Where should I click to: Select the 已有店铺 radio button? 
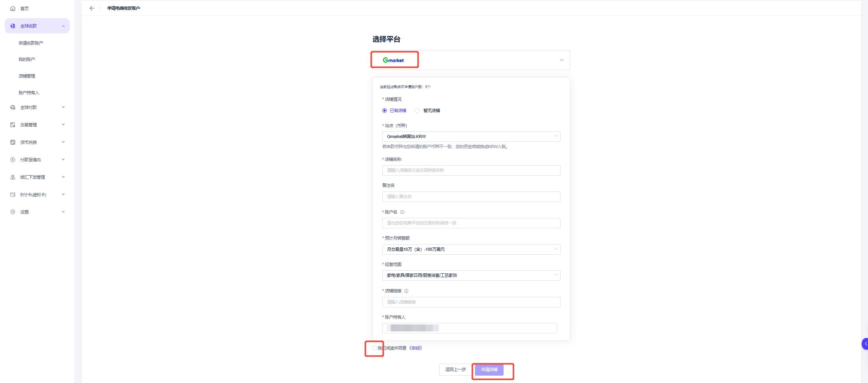pyautogui.click(x=385, y=110)
